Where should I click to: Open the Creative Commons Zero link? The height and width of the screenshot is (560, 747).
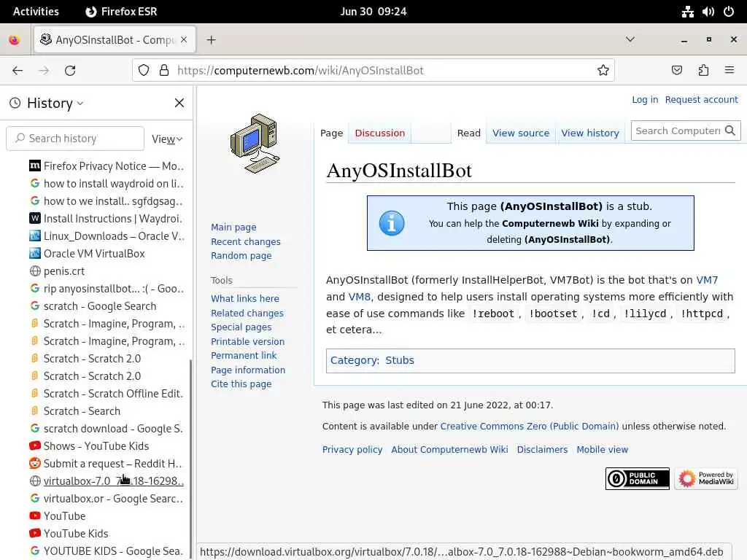click(529, 426)
